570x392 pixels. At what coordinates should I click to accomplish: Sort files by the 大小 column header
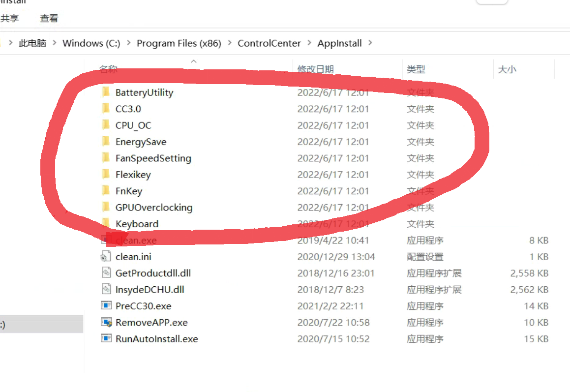[507, 69]
